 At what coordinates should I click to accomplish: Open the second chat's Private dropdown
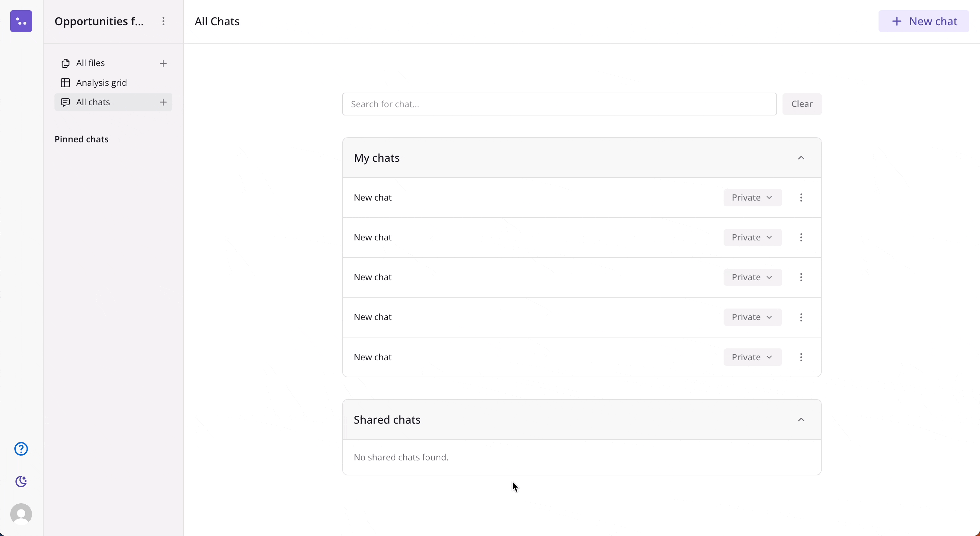(752, 237)
